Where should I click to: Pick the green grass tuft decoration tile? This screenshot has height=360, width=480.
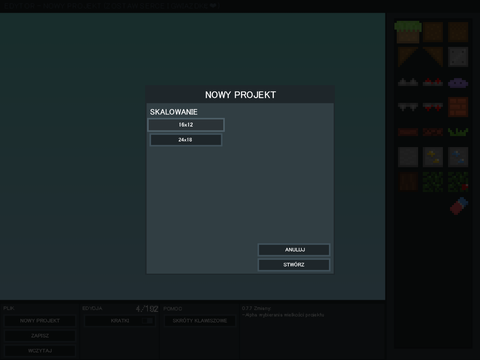click(458, 132)
